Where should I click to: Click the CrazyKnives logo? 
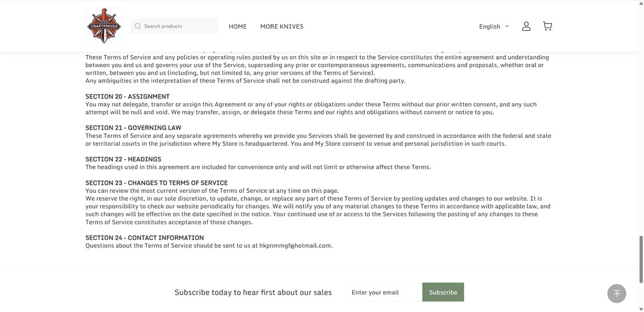click(x=104, y=26)
